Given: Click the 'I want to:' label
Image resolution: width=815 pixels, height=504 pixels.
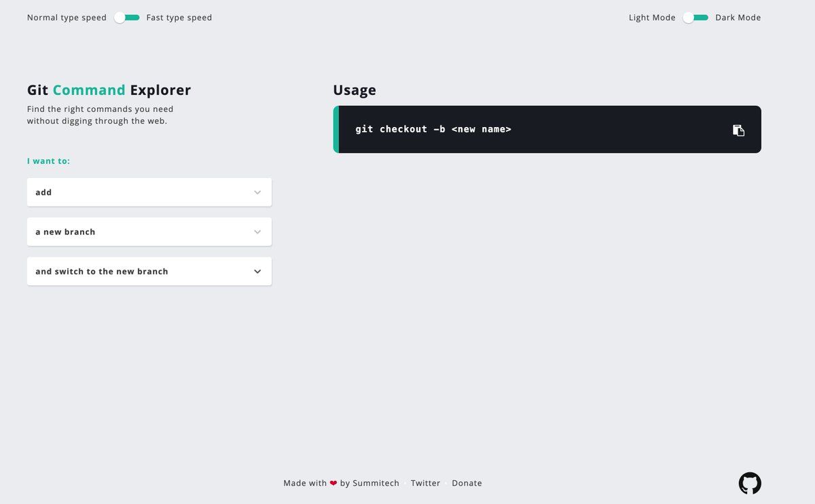Looking at the screenshot, I should coord(48,161).
